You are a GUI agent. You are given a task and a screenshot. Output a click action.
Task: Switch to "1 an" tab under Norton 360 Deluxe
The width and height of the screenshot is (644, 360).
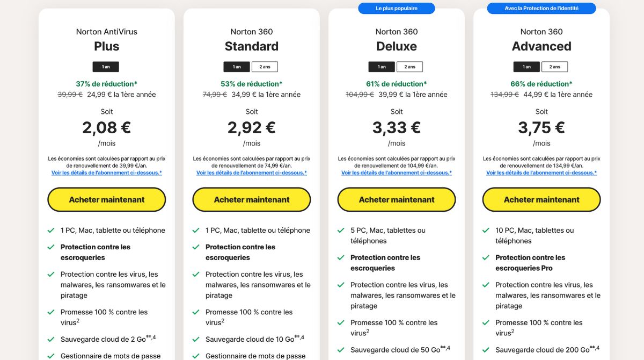pyautogui.click(x=381, y=67)
